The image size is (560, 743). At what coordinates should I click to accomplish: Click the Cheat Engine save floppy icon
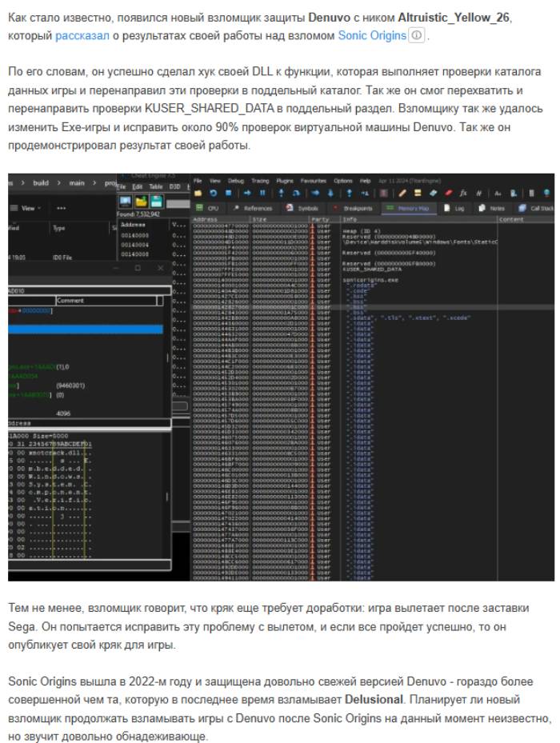point(157,202)
